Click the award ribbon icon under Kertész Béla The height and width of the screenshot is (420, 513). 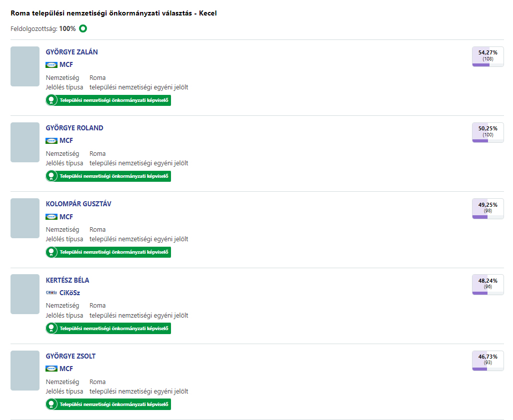51,328
